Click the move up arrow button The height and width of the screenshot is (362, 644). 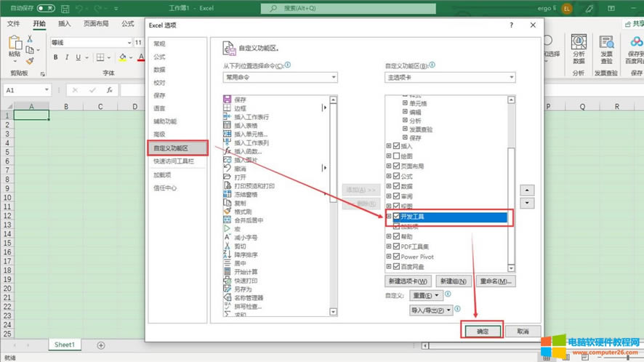pos(527,190)
